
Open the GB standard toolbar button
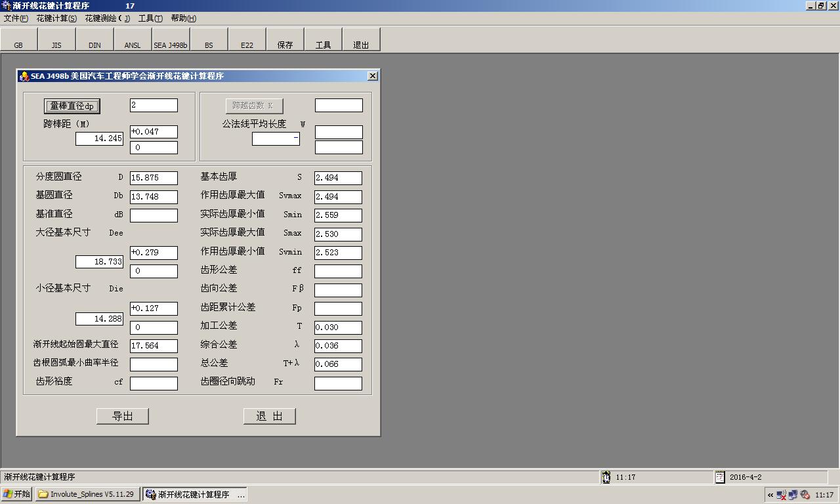(19, 39)
